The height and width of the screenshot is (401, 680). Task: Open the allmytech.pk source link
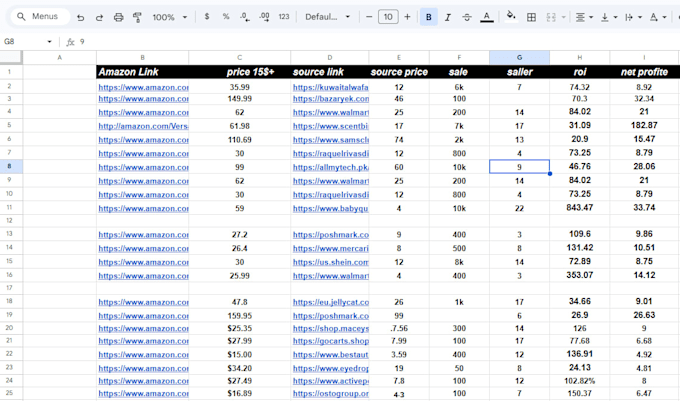(330, 167)
